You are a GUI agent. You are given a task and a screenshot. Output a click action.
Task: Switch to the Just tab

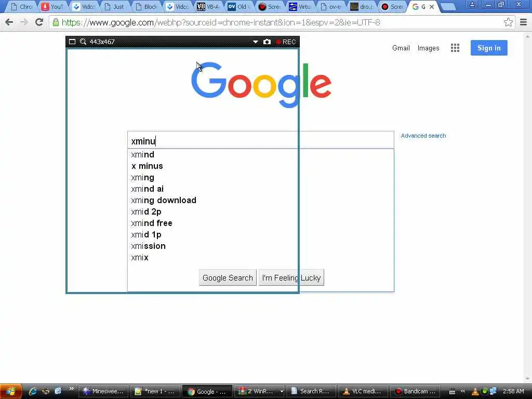(x=114, y=7)
